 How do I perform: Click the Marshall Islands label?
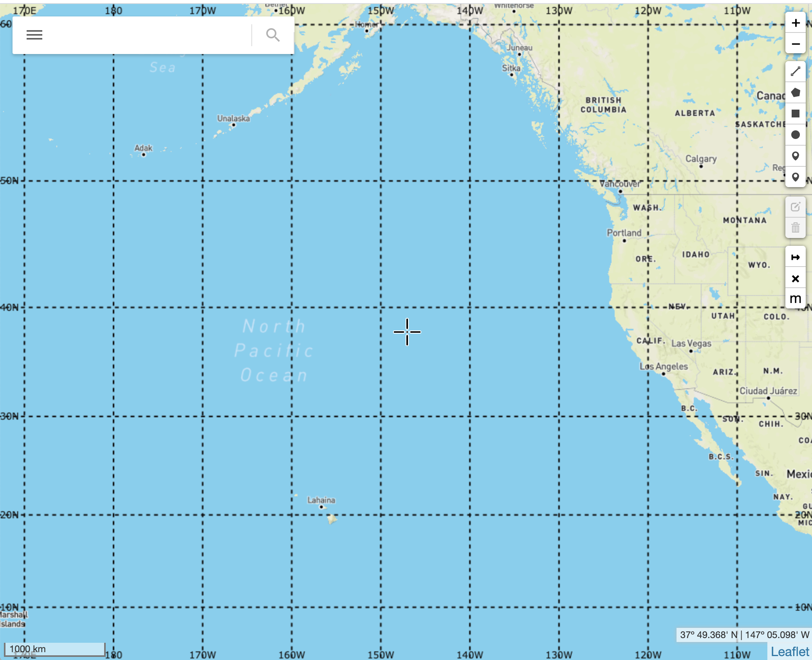(x=13, y=619)
